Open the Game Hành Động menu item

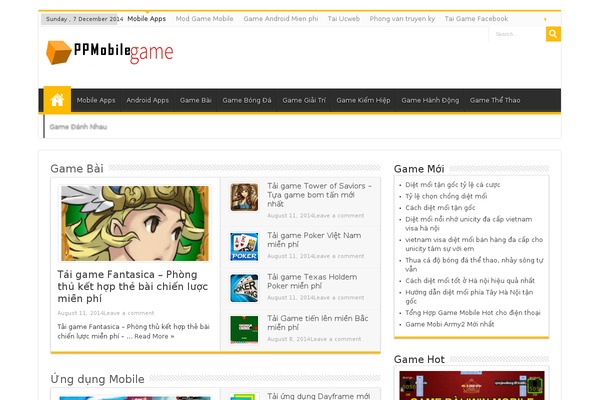(430, 100)
